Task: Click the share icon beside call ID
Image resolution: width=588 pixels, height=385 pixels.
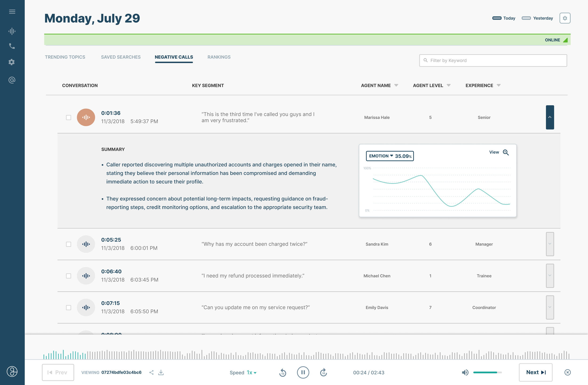Action: (x=151, y=372)
